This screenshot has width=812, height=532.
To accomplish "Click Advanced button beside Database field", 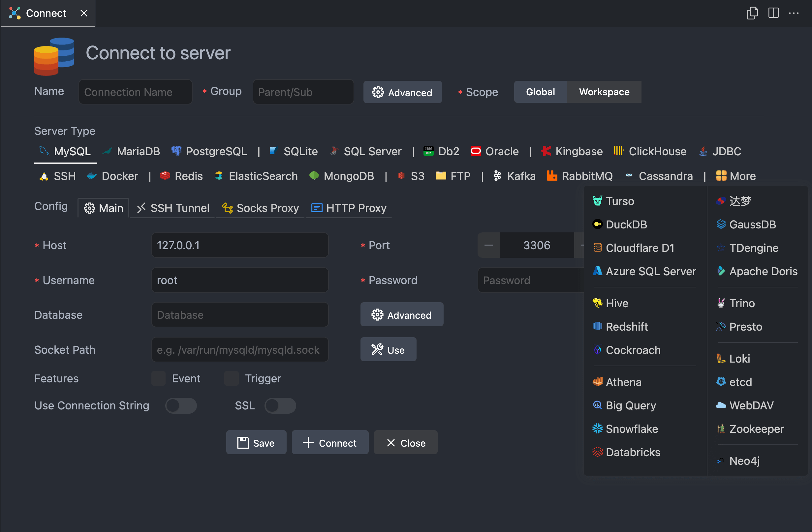I will [x=402, y=315].
